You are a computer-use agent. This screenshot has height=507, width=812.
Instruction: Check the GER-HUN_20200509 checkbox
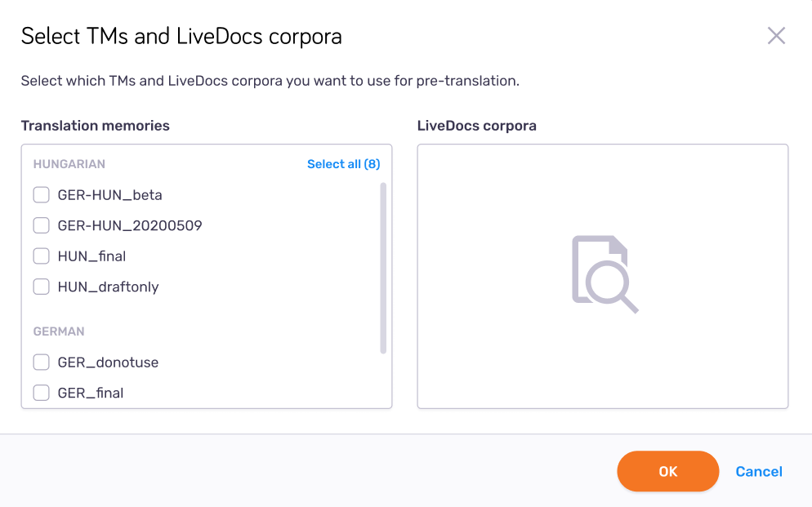tap(41, 225)
